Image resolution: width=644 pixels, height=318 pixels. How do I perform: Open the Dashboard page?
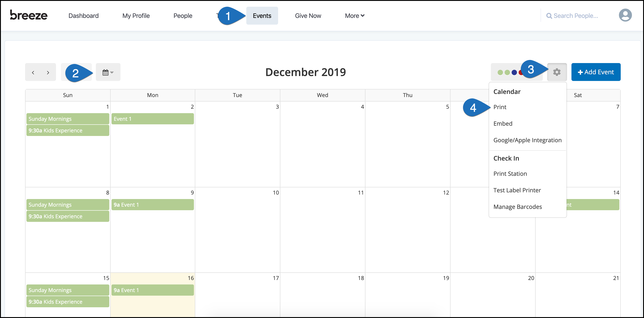[84, 16]
